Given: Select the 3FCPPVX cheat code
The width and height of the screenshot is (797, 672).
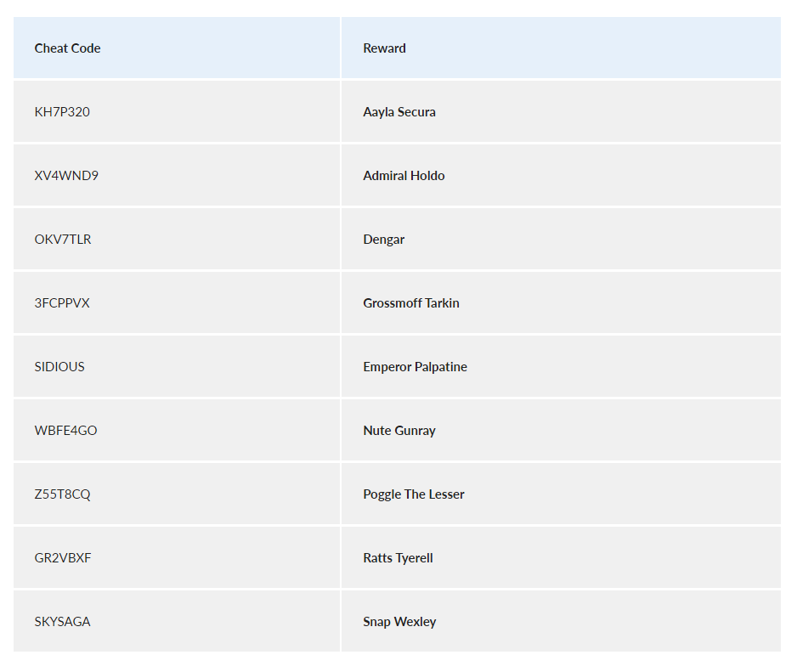Looking at the screenshot, I should pos(62,303).
